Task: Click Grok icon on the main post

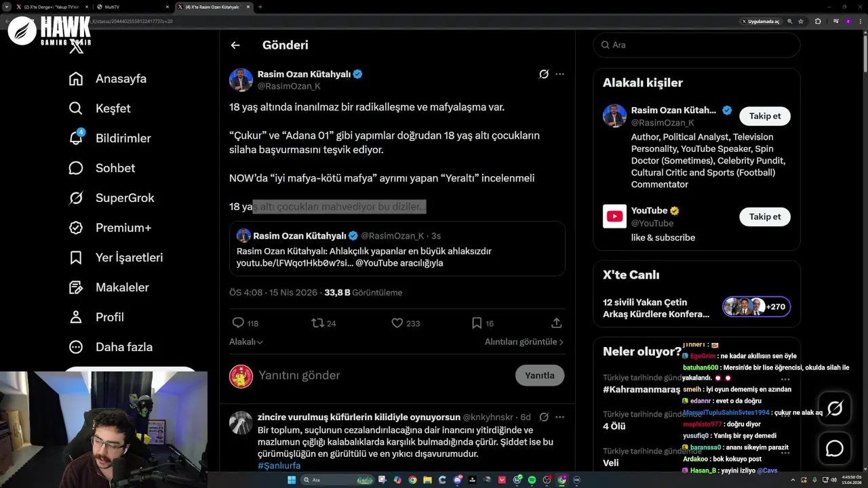Action: click(x=544, y=74)
